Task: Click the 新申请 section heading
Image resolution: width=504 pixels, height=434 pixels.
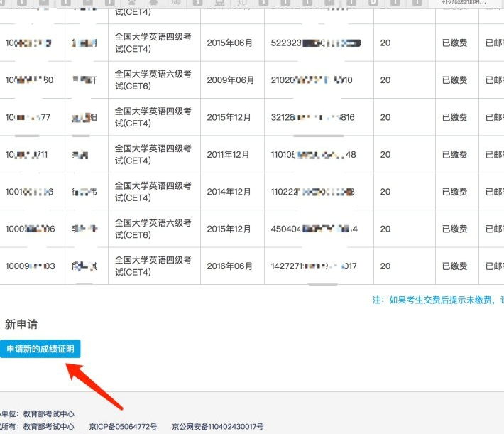Action: click(x=21, y=325)
